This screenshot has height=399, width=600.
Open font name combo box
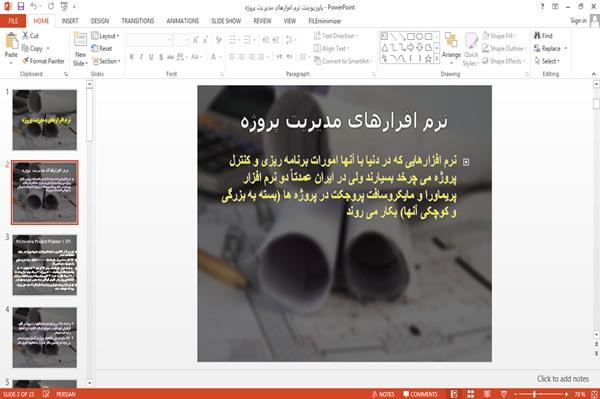point(150,40)
